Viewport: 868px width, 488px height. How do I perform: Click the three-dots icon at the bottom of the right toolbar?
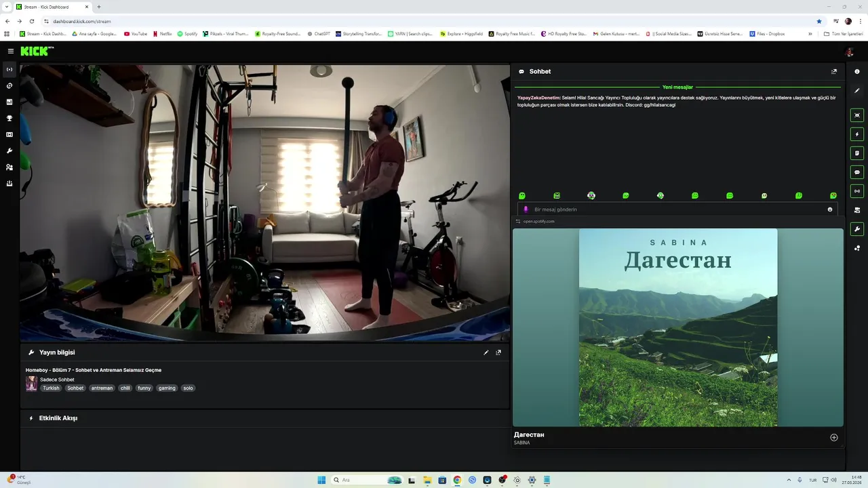pos(857,248)
